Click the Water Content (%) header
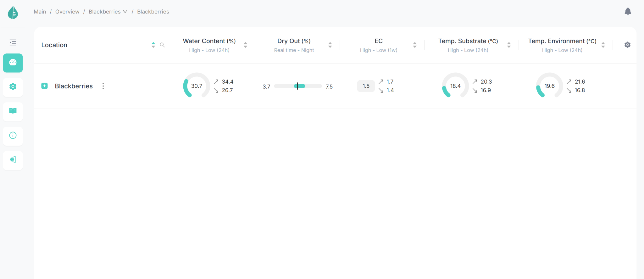This screenshot has height=279, width=644. pos(209,41)
